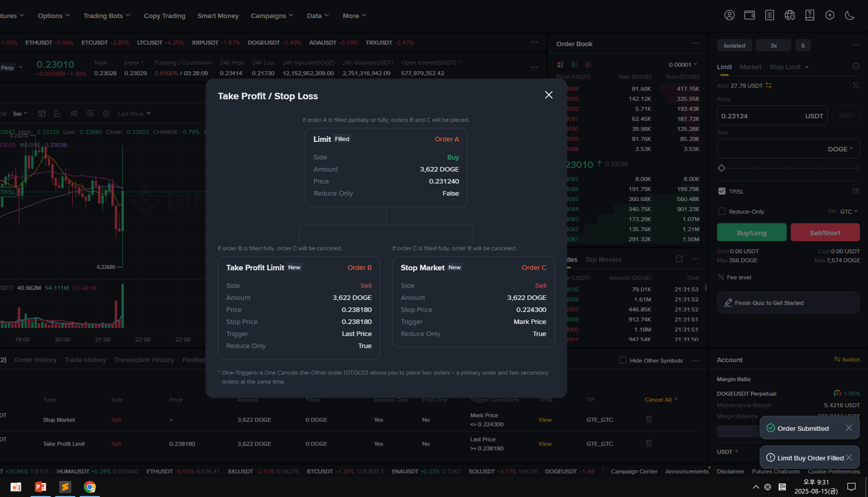
Task: Click the transfer arrows beside available balance
Action: [768, 85]
